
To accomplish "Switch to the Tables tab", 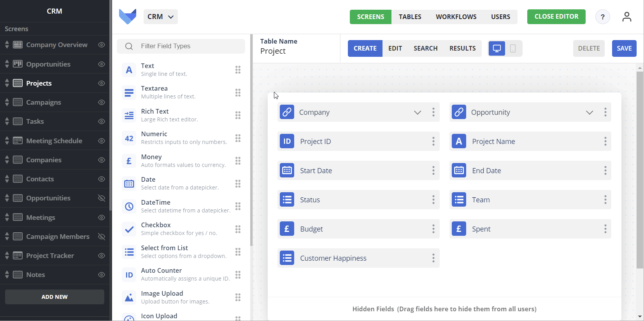I will tap(410, 17).
